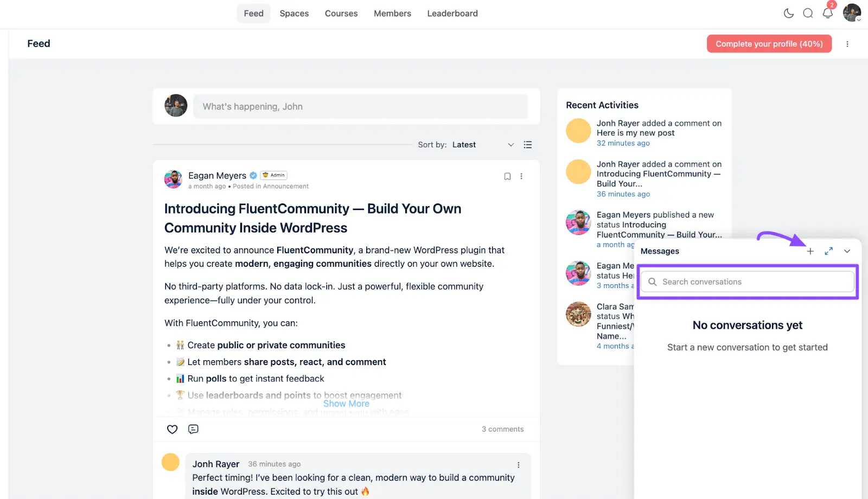
Task: Expand the Messages panel to full view
Action: click(828, 251)
